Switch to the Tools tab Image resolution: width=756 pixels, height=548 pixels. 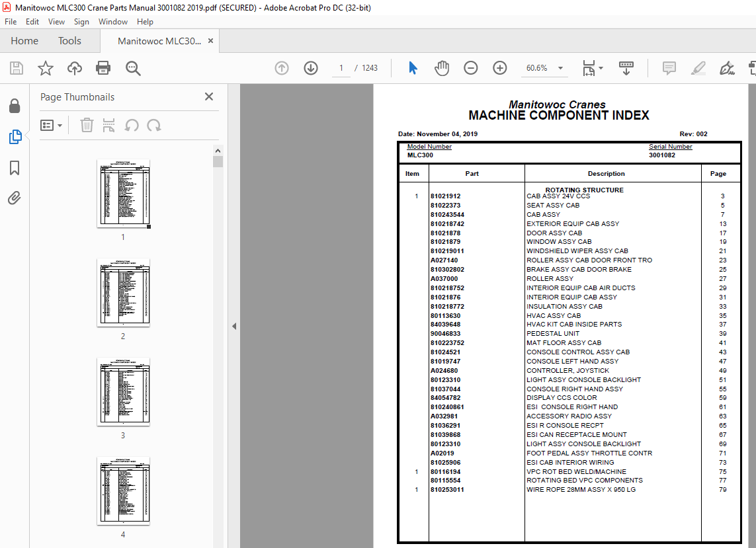tap(69, 41)
